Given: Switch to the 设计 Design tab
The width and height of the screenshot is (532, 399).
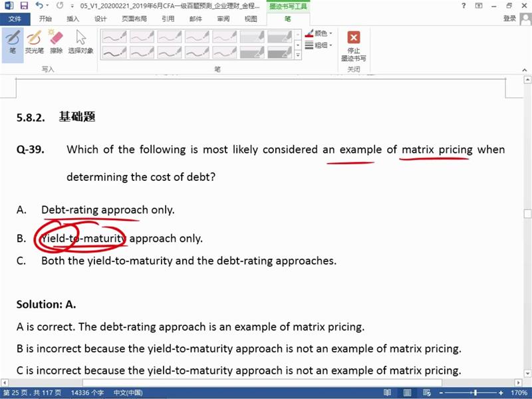Looking at the screenshot, I should [100, 19].
